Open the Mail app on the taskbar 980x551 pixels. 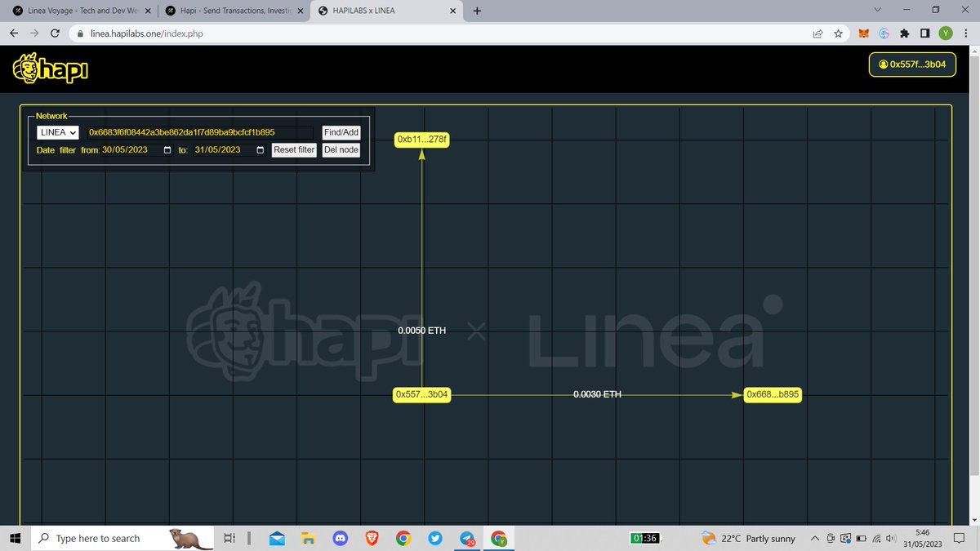coord(277,539)
